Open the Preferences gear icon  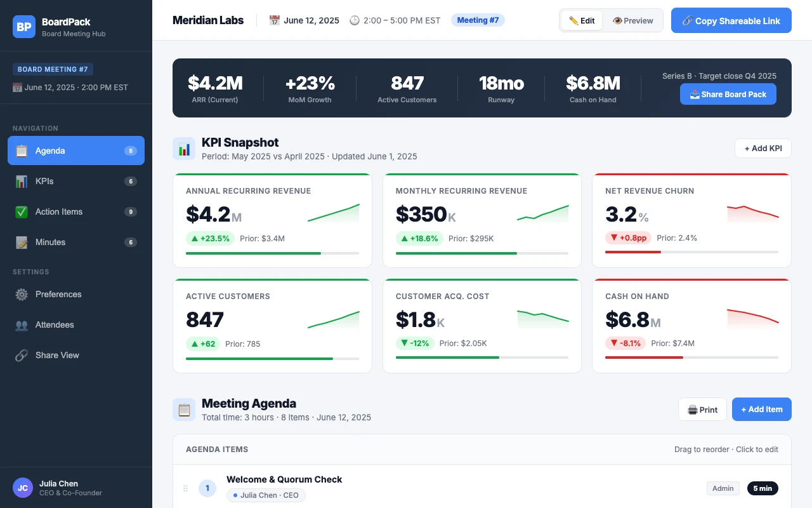[21, 294]
